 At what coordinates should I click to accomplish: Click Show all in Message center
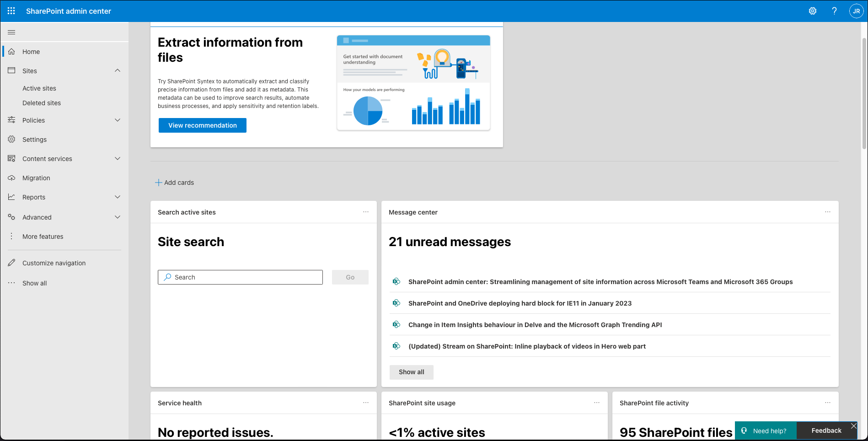411,372
